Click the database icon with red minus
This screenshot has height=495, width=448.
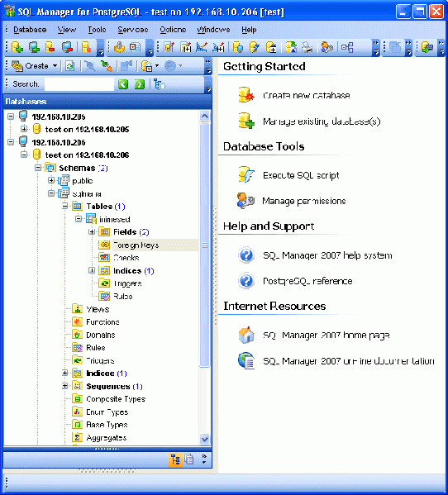tap(50, 47)
